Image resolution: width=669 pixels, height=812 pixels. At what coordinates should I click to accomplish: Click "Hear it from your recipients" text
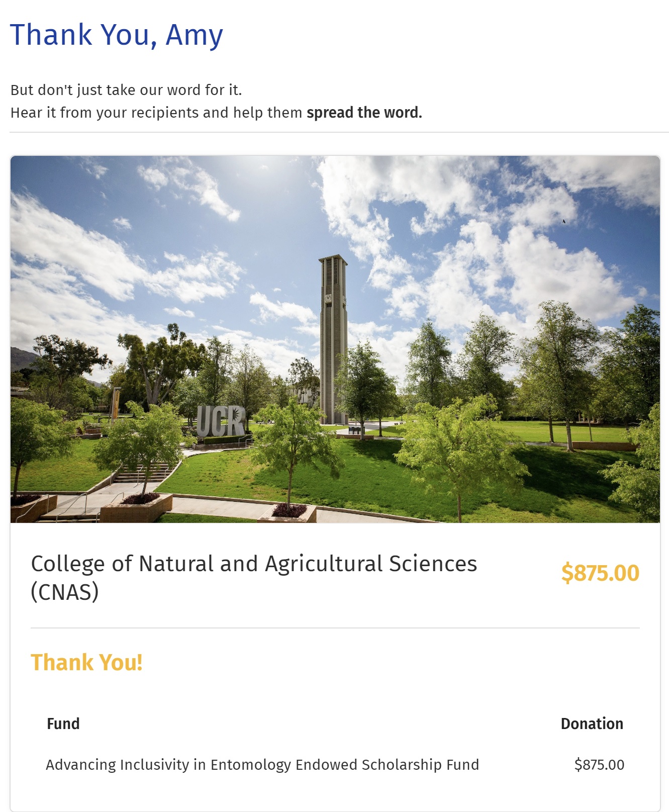click(x=156, y=113)
